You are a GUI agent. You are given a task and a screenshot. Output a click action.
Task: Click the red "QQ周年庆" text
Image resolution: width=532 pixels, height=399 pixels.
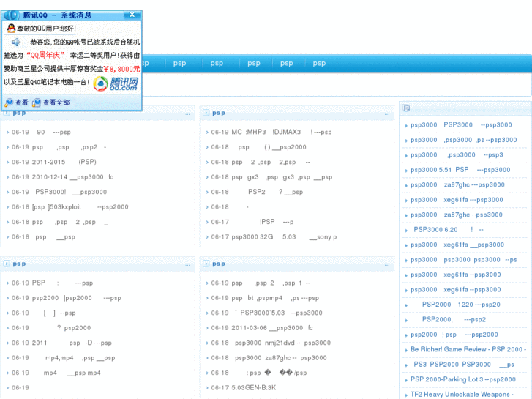45,55
